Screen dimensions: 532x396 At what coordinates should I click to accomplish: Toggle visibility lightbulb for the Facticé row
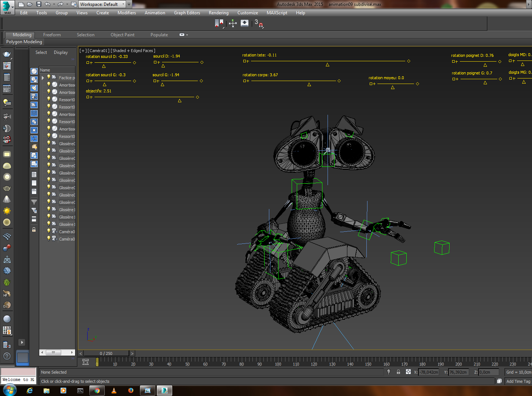tap(48, 77)
